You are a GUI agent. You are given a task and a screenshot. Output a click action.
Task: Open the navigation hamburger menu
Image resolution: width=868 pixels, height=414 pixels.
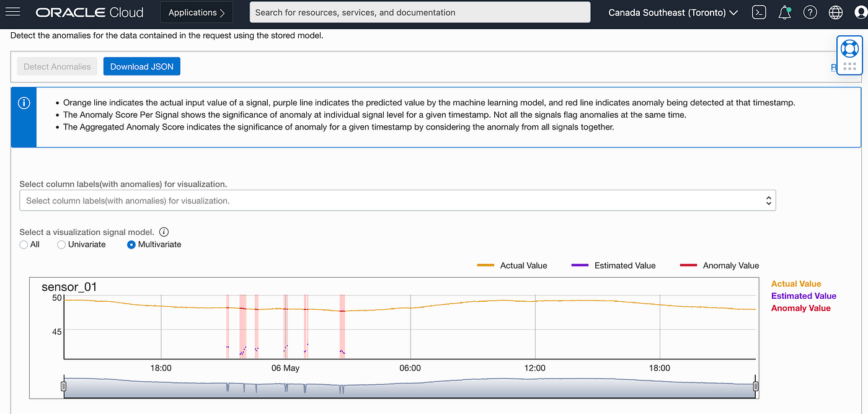[13, 11]
